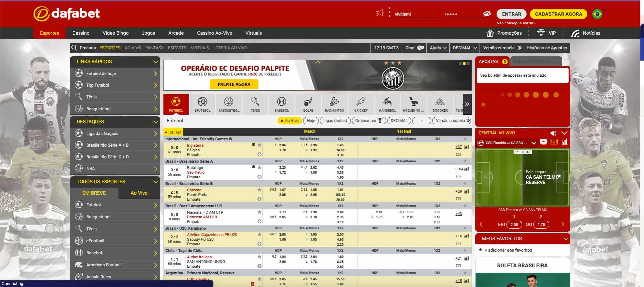Toggle password visibility eye icon
Viewport: 644px width, 287px height.
[487, 14]
